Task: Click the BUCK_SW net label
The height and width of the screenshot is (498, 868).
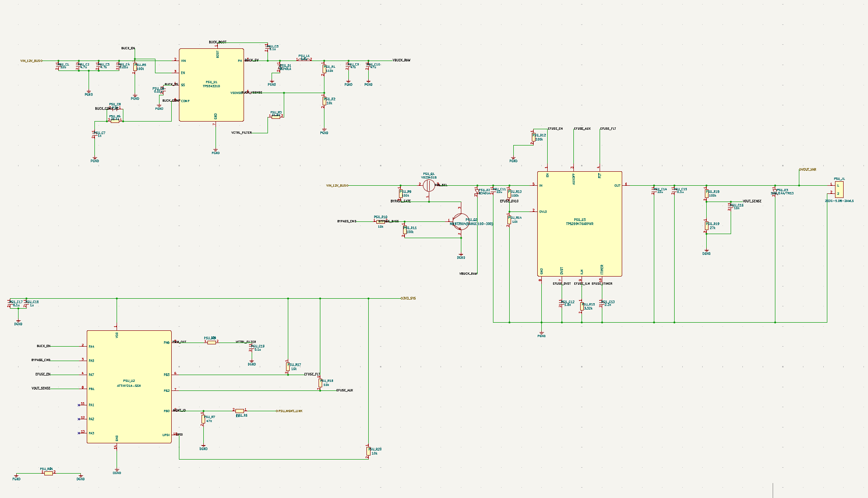Action: (252, 60)
